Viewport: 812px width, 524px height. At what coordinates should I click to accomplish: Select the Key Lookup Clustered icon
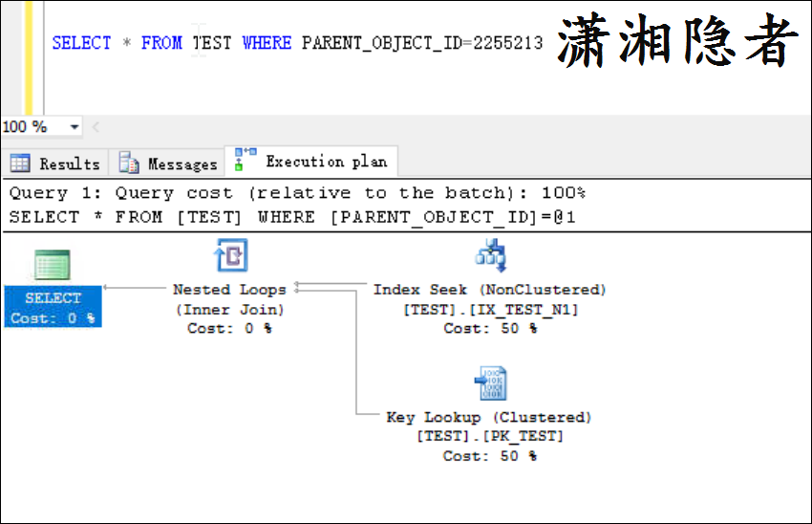[490, 383]
